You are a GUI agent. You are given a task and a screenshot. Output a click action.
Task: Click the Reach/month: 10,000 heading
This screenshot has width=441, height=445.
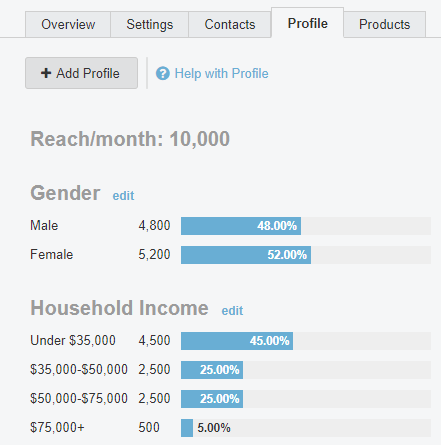[130, 139]
